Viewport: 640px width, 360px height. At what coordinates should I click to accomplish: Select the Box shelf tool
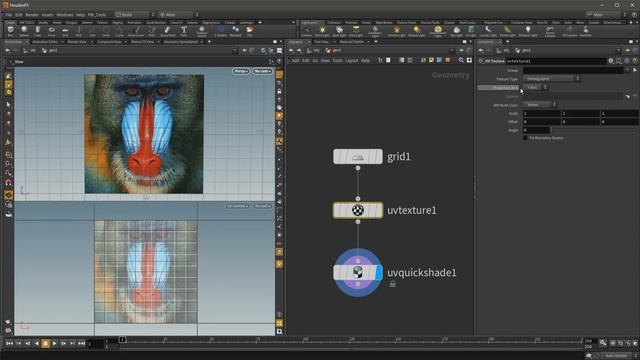click(x=11, y=31)
